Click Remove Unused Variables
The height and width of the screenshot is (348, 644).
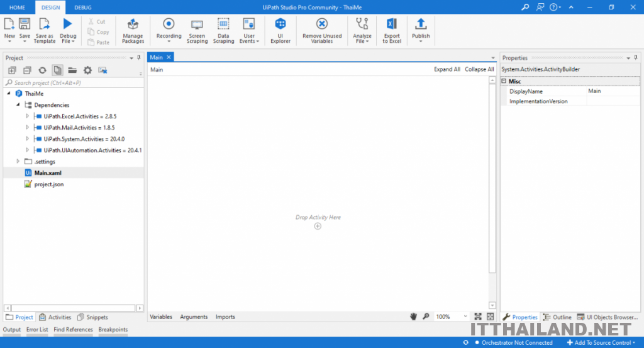(x=322, y=30)
